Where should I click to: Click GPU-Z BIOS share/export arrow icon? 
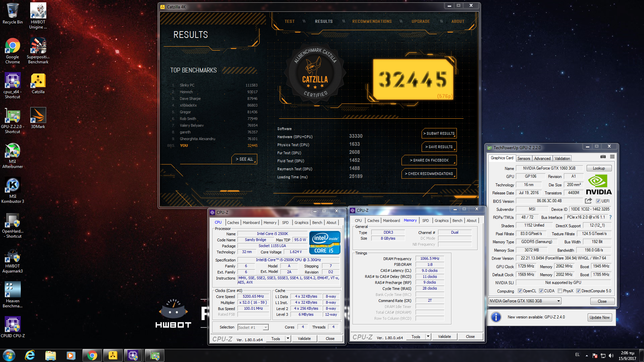589,200
